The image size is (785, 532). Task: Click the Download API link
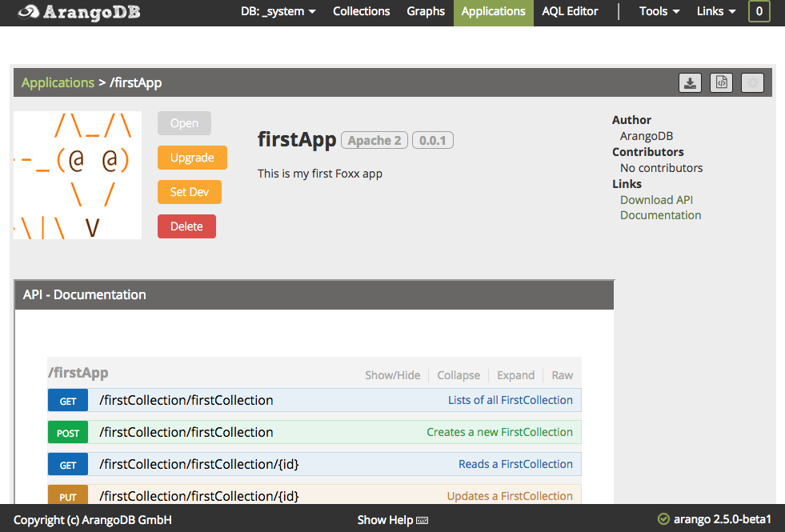pos(656,200)
